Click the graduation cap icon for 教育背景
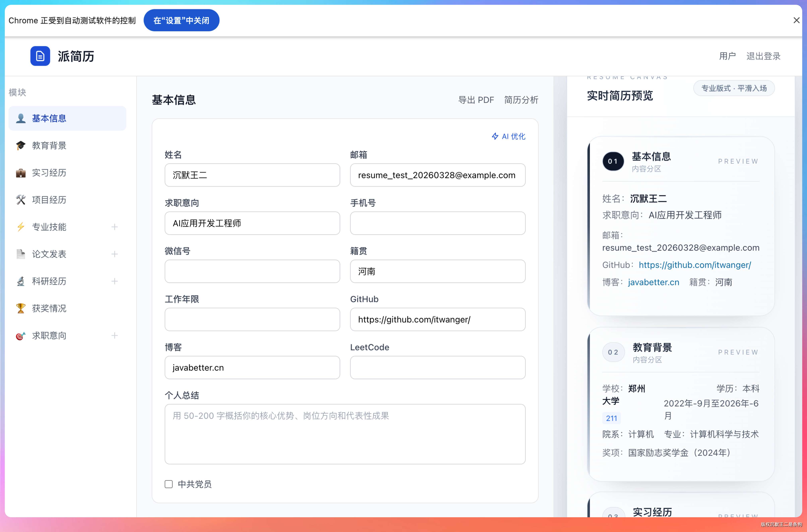 (21, 146)
